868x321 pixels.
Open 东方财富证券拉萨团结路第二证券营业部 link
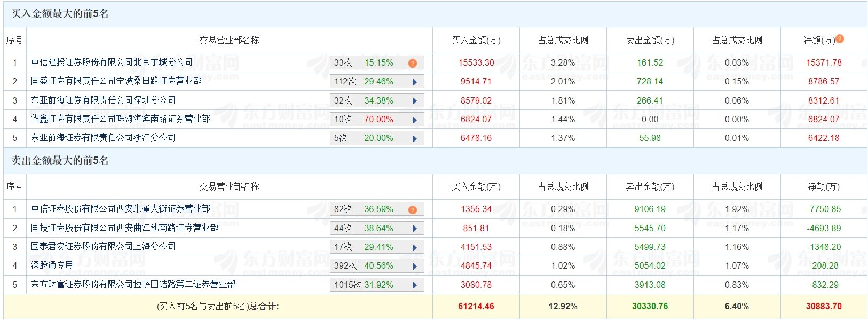click(133, 284)
